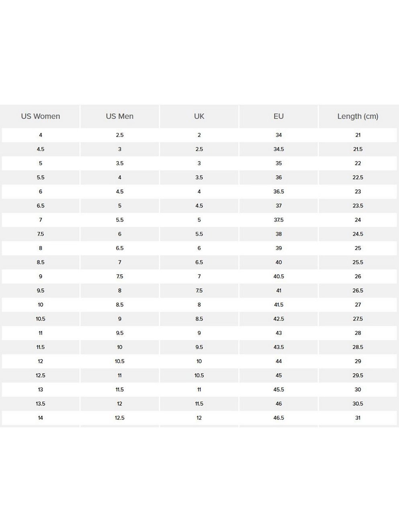The height and width of the screenshot is (532, 399).
Task: Click the US Men column header
Action: point(120,116)
